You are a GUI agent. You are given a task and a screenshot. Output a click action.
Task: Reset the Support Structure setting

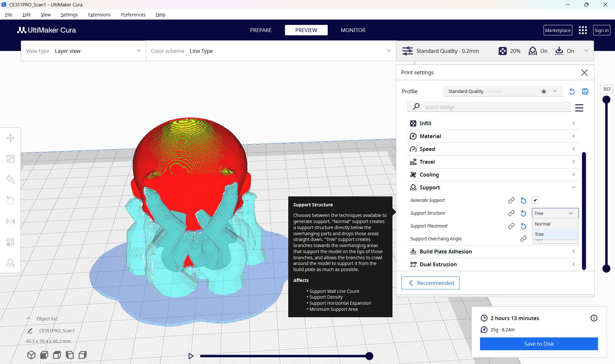(x=523, y=213)
